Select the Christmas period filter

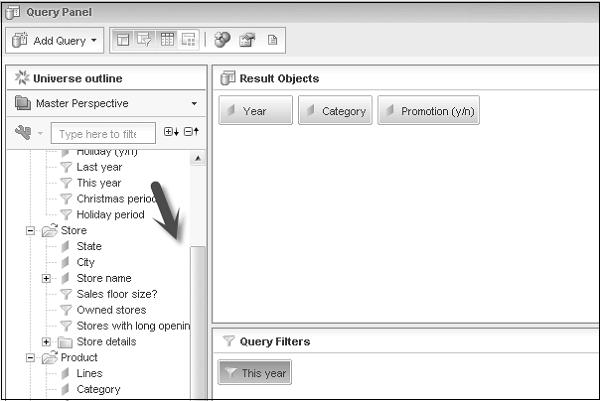(x=116, y=199)
